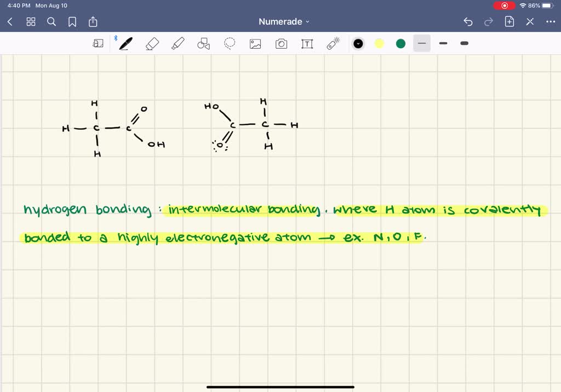Open the Numerade title dropdown
This screenshot has width=561, height=392.
pyautogui.click(x=284, y=21)
